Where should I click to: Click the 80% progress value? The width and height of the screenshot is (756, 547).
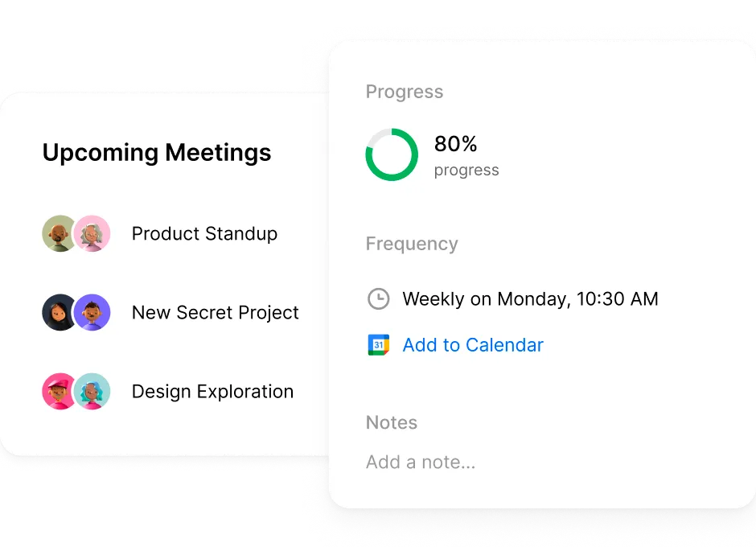(456, 144)
